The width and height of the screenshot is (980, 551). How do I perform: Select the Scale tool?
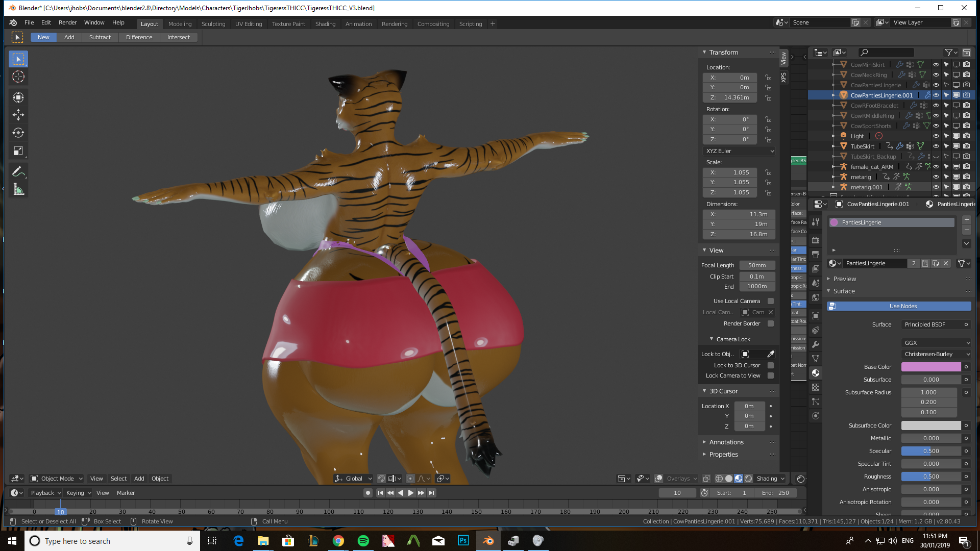[x=18, y=151]
